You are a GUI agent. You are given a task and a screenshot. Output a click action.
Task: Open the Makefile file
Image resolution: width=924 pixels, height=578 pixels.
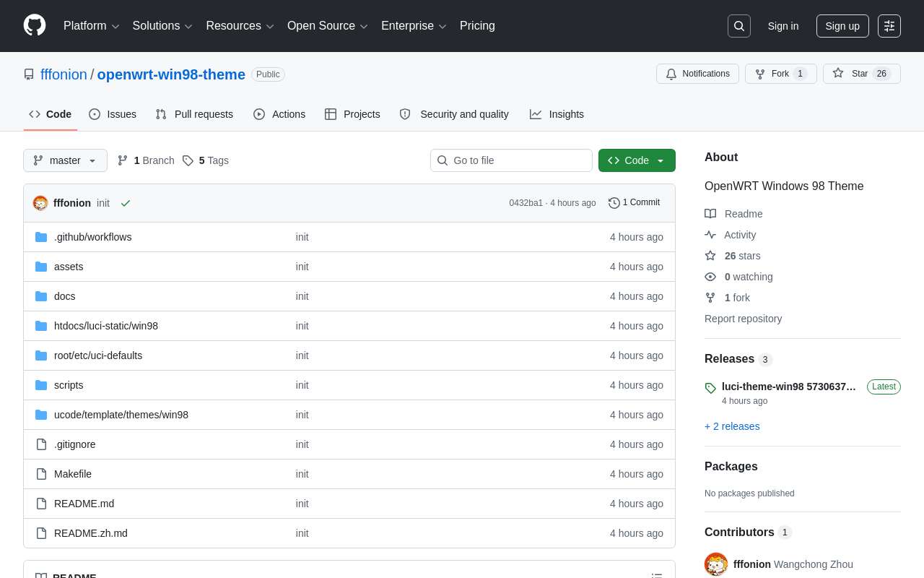click(73, 474)
